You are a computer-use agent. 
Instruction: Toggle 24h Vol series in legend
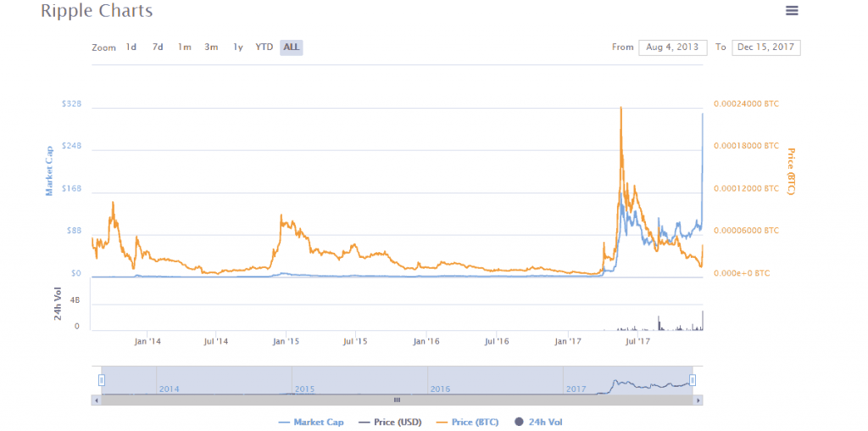pos(540,423)
